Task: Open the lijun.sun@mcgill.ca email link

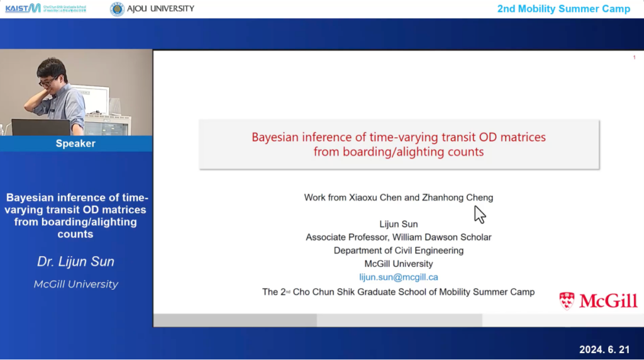Action: coord(398,277)
